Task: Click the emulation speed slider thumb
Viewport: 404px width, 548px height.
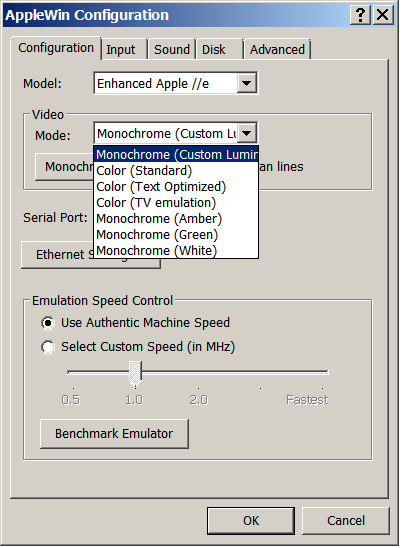Action: coord(135,374)
